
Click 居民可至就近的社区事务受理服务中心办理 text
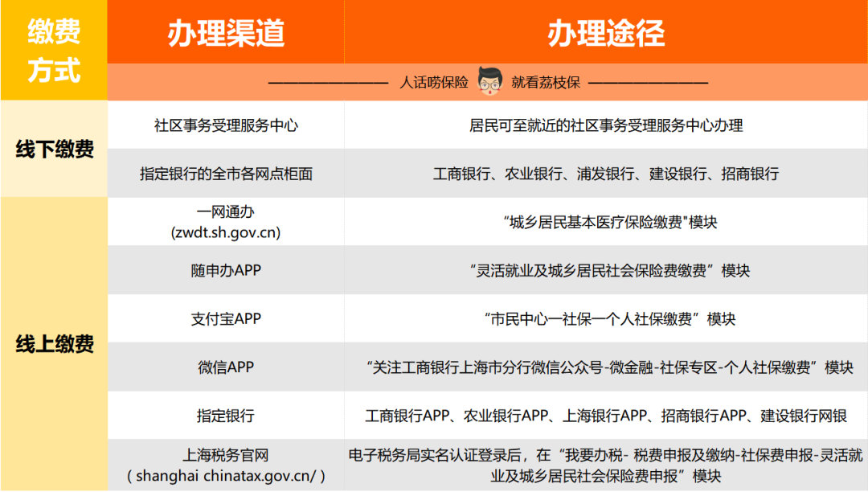coord(606,125)
